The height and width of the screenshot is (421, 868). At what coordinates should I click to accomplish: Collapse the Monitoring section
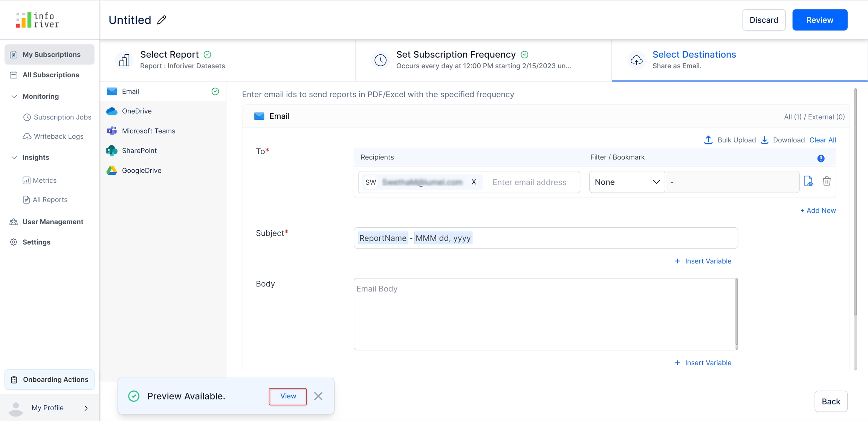[x=14, y=96]
